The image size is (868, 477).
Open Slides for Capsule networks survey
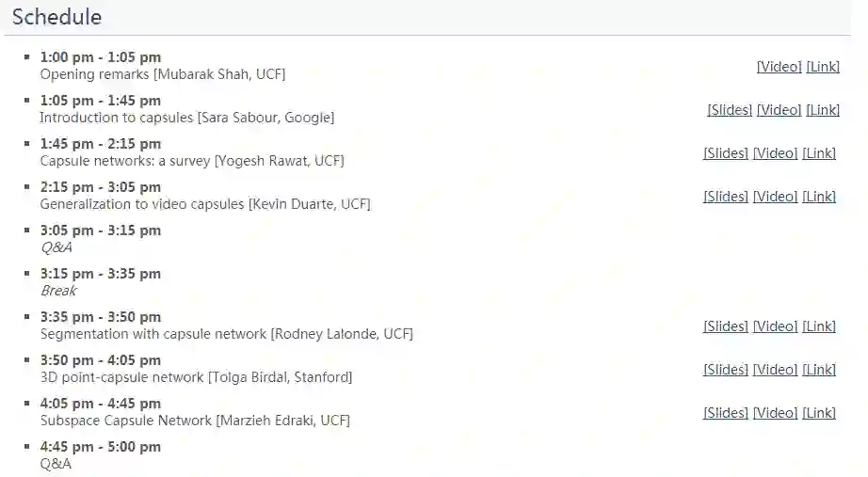point(726,153)
